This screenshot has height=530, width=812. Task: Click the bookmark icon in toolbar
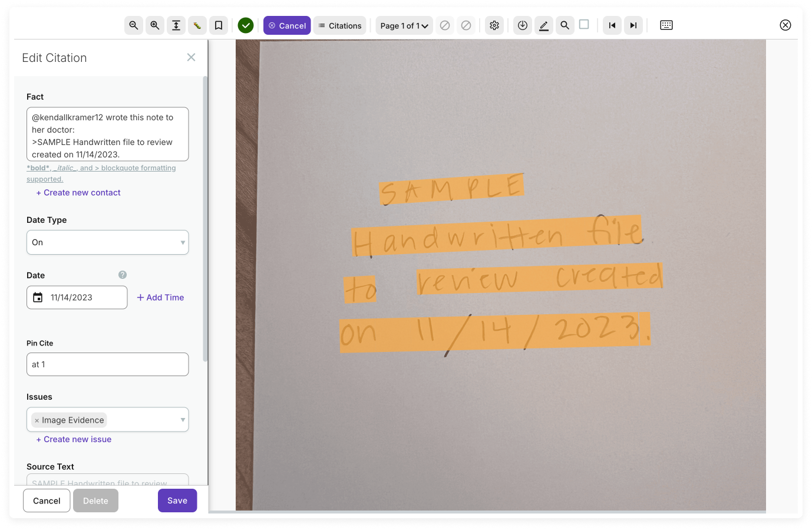tap(219, 25)
